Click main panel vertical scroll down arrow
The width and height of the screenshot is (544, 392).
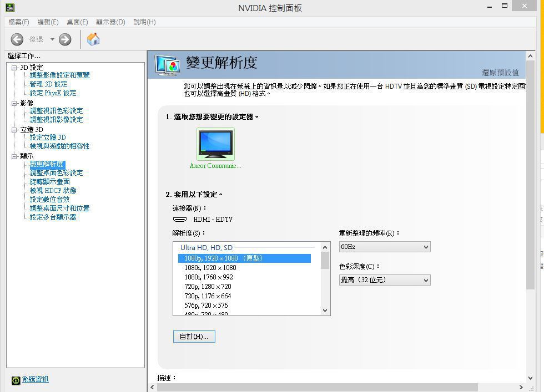click(530, 378)
